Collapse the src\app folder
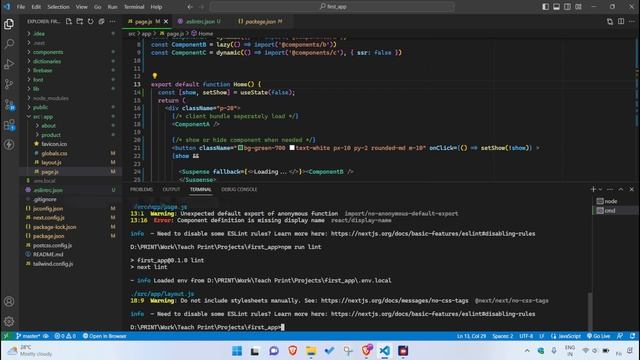640x360 pixels. pos(43,116)
